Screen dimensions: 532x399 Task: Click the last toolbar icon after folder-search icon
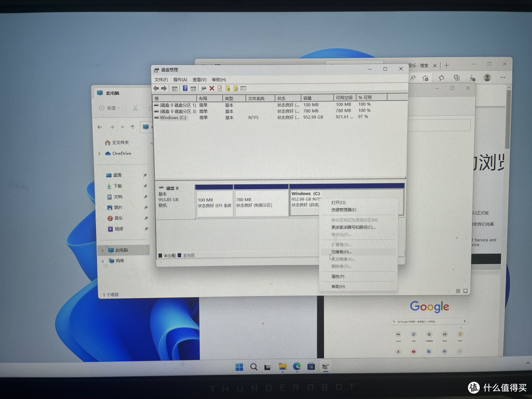(x=243, y=88)
